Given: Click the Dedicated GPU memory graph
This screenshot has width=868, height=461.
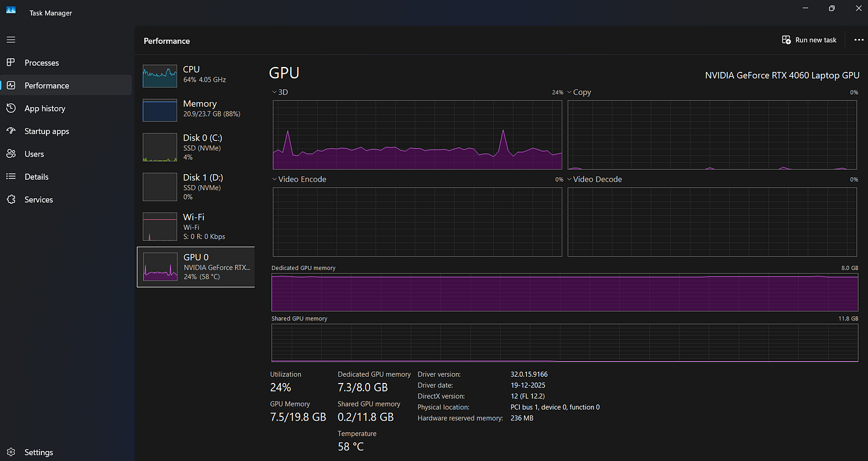Looking at the screenshot, I should (565, 292).
